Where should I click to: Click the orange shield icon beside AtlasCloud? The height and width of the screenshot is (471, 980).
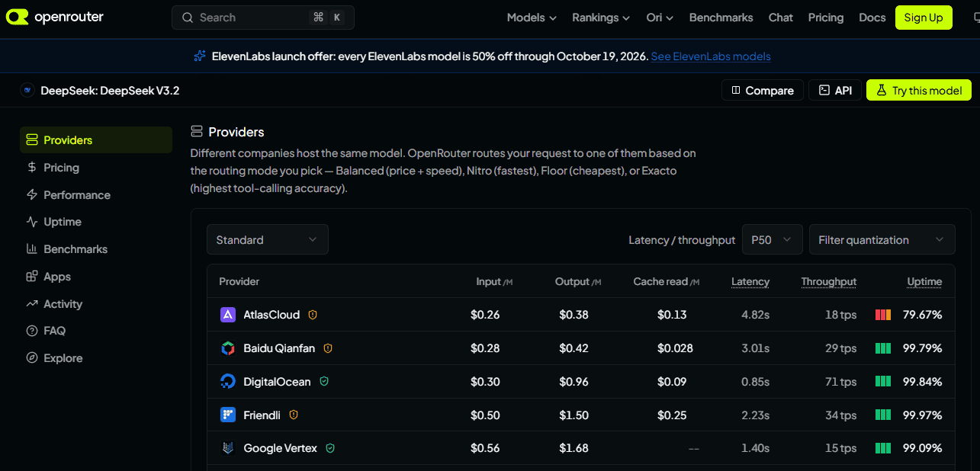coord(313,315)
